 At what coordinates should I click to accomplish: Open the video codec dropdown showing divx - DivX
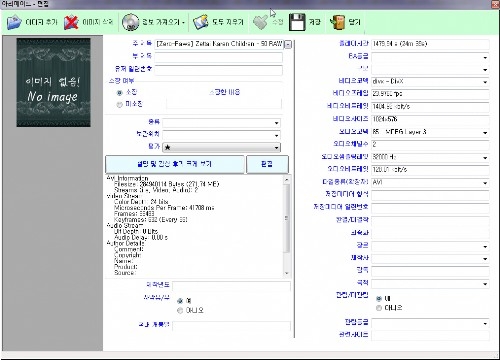click(485, 82)
